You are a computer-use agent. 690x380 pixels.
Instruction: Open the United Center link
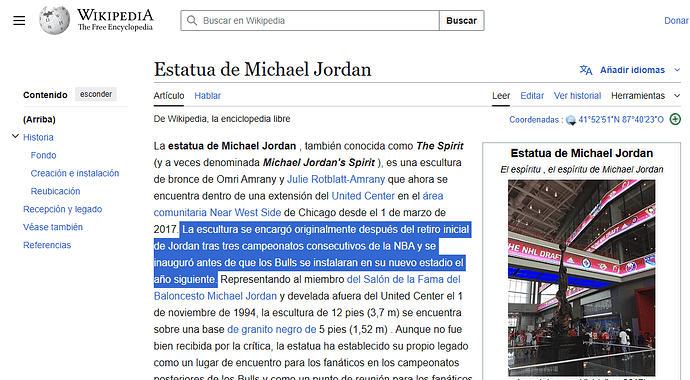363,196
